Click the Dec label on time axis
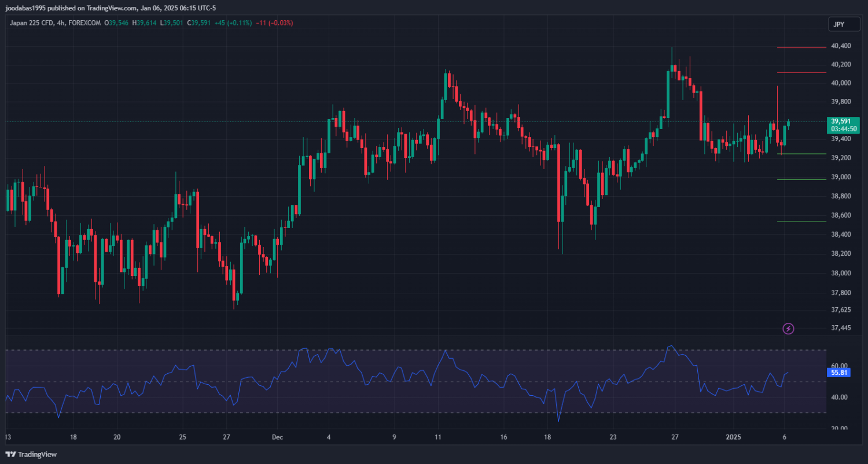The width and height of the screenshot is (868, 464). pyautogui.click(x=276, y=437)
